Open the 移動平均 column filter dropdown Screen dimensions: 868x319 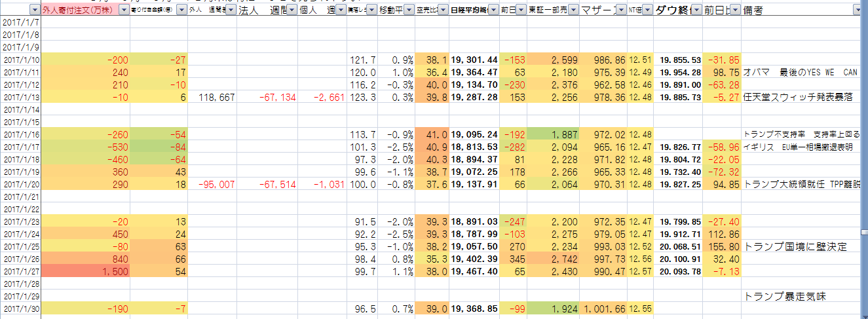(408, 10)
